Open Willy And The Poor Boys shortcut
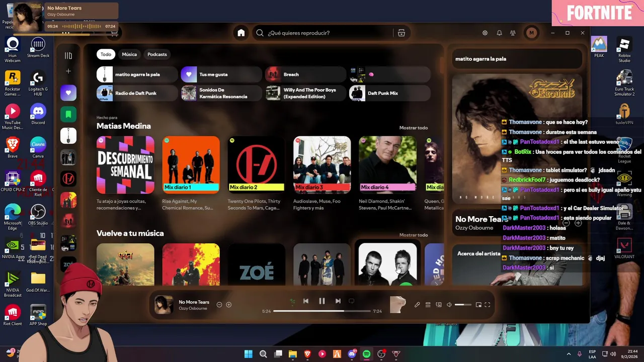The height and width of the screenshot is (362, 644). coord(305,93)
